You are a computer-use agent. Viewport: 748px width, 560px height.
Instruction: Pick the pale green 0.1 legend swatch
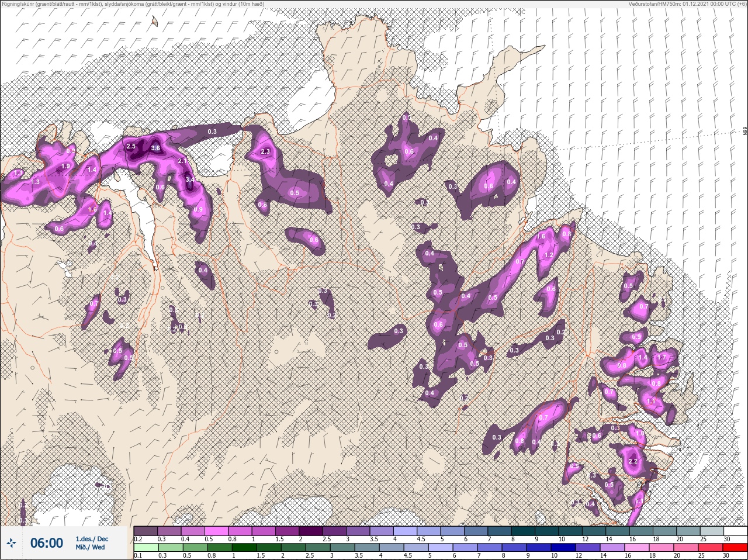point(146,547)
